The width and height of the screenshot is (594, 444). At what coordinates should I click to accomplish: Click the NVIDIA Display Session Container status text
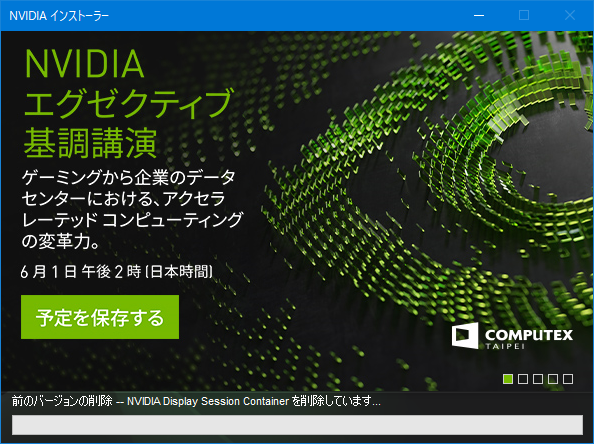coord(196,401)
